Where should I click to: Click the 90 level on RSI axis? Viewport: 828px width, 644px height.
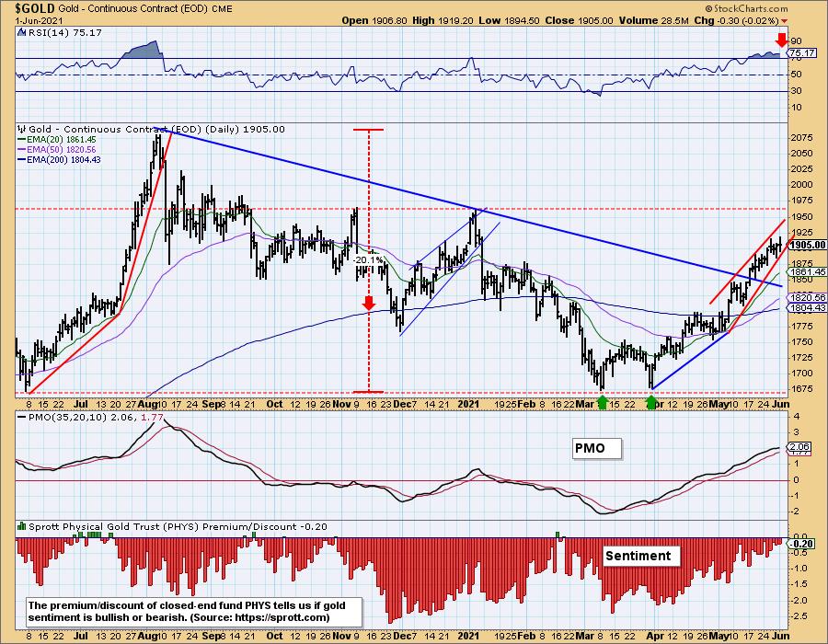click(x=797, y=41)
